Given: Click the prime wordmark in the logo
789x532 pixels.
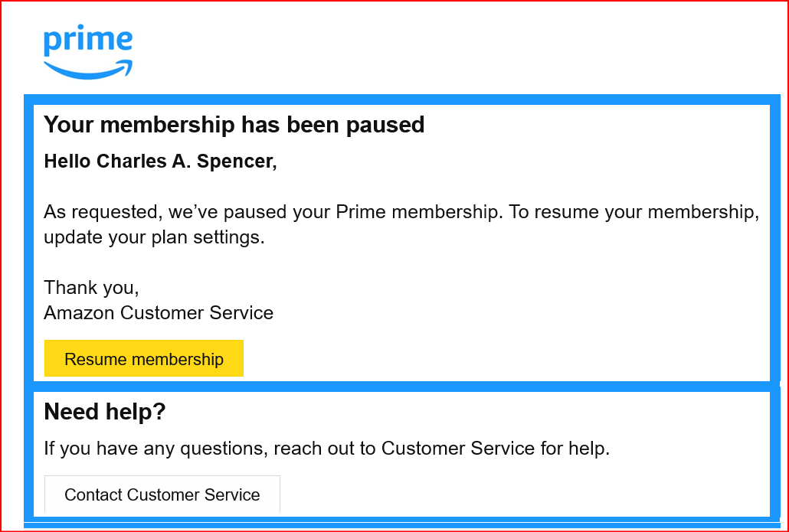Looking at the screenshot, I should (88, 39).
